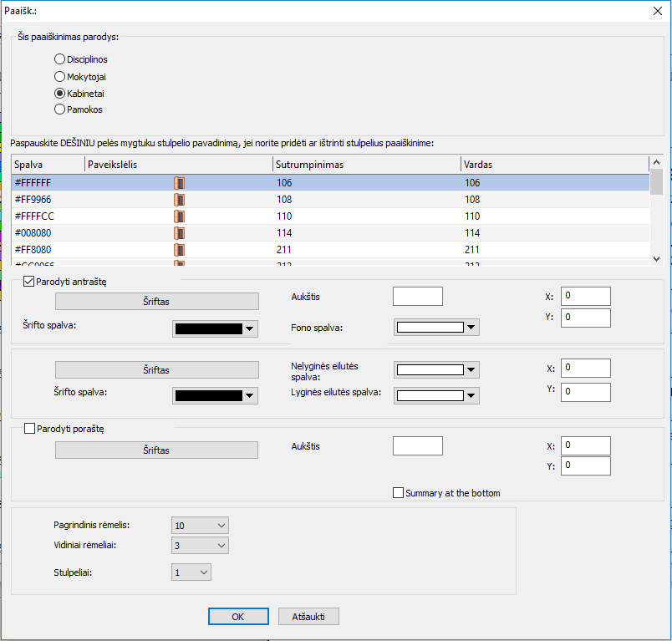This screenshot has height=641, width=672.
Task: Click the door icon in row 211
Action: (179, 249)
